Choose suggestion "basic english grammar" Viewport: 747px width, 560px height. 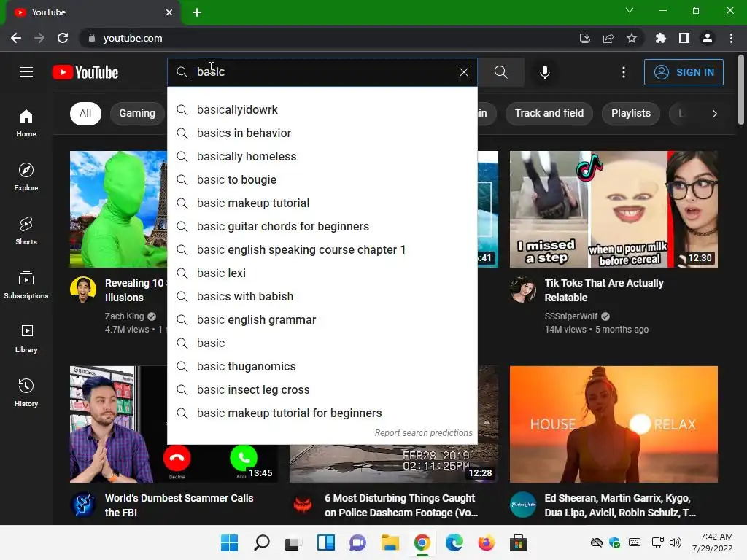322,319
